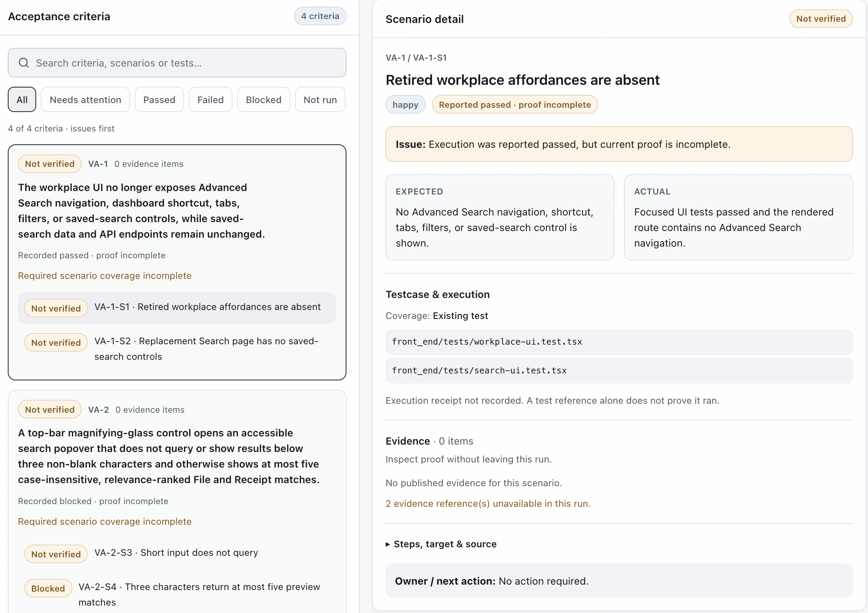Viewport: 868px width, 613px height.
Task: Open scenario VA-2-S3 Short input does not query
Action: pyautogui.click(x=177, y=553)
